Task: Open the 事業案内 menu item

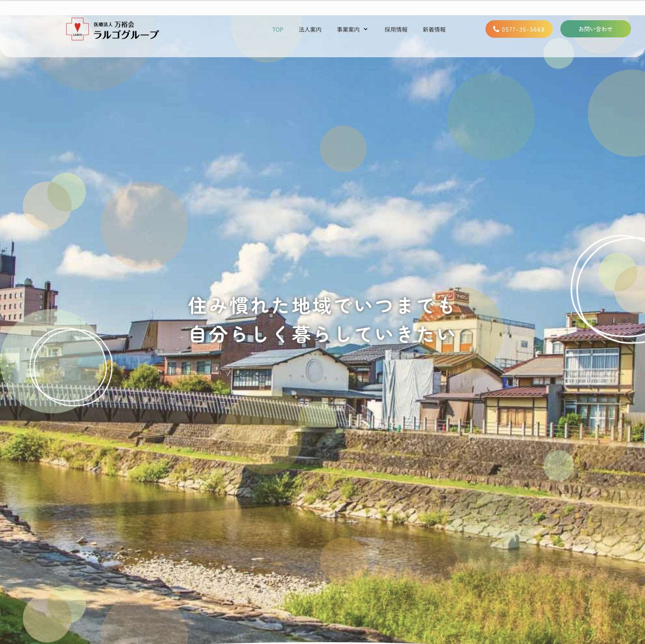Action: click(x=348, y=30)
